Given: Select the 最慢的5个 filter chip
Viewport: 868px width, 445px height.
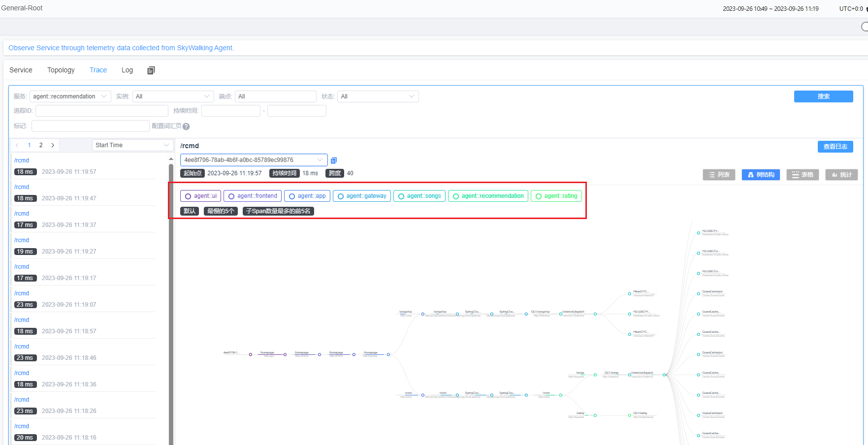Looking at the screenshot, I should pyautogui.click(x=220, y=211).
